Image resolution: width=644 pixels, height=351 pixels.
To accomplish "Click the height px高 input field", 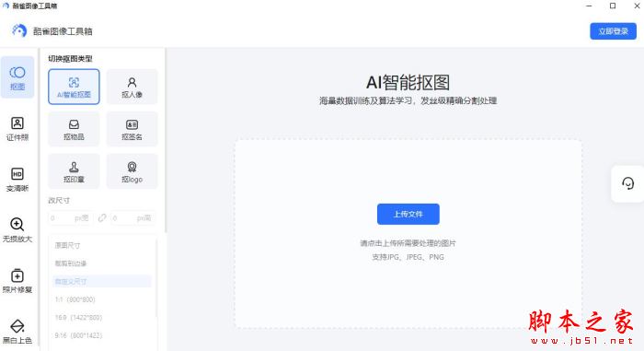I will click(133, 217).
